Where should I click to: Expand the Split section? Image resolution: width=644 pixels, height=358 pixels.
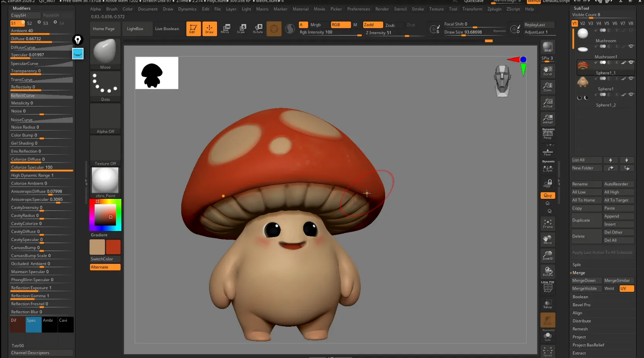577,265
